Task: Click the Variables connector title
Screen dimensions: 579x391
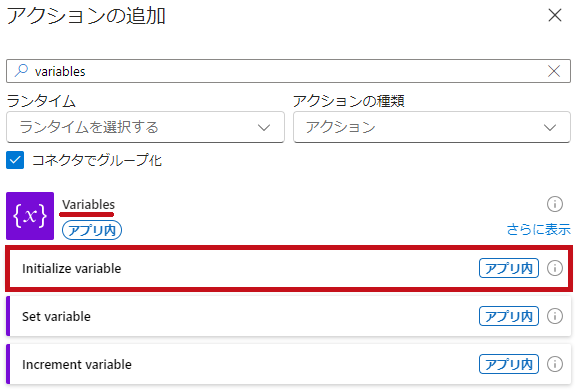Action: [88, 204]
